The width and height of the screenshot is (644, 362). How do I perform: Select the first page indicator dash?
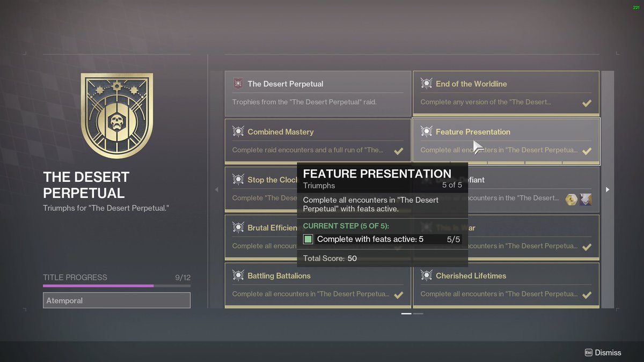tap(406, 313)
